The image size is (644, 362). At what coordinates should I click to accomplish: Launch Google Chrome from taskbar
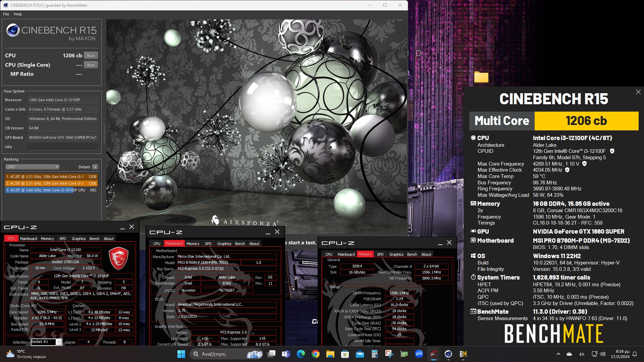coord(316,354)
